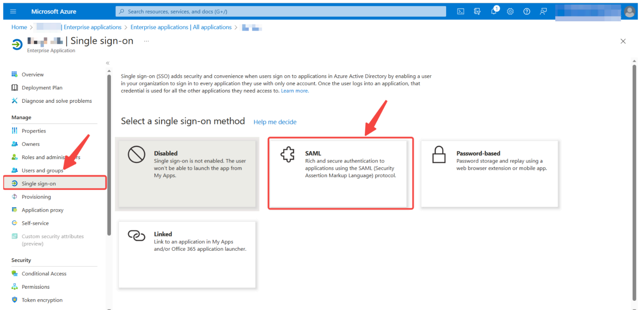The width and height of the screenshot is (644, 310).
Task: Click the Overview grid icon
Action: tap(15, 74)
